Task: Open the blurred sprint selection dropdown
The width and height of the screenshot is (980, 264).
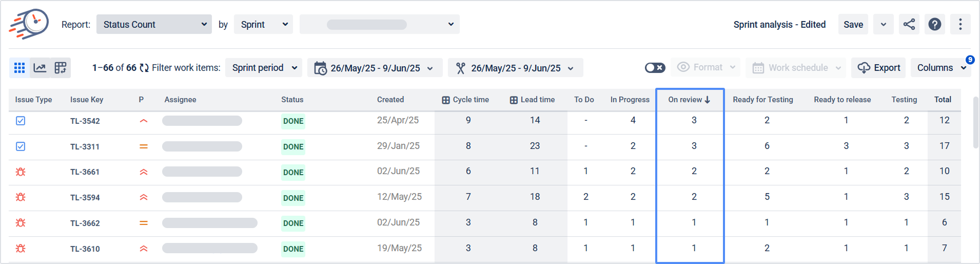Action: [380, 24]
